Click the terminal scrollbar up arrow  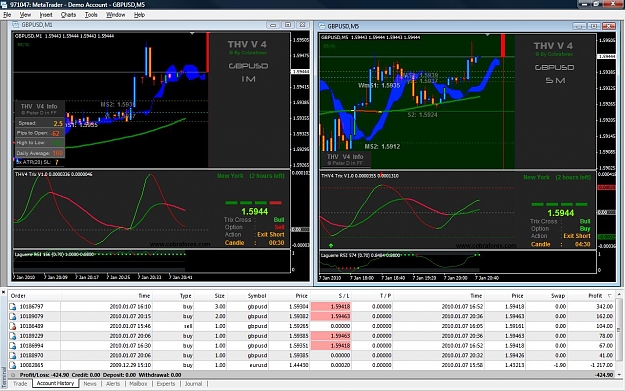619,295
